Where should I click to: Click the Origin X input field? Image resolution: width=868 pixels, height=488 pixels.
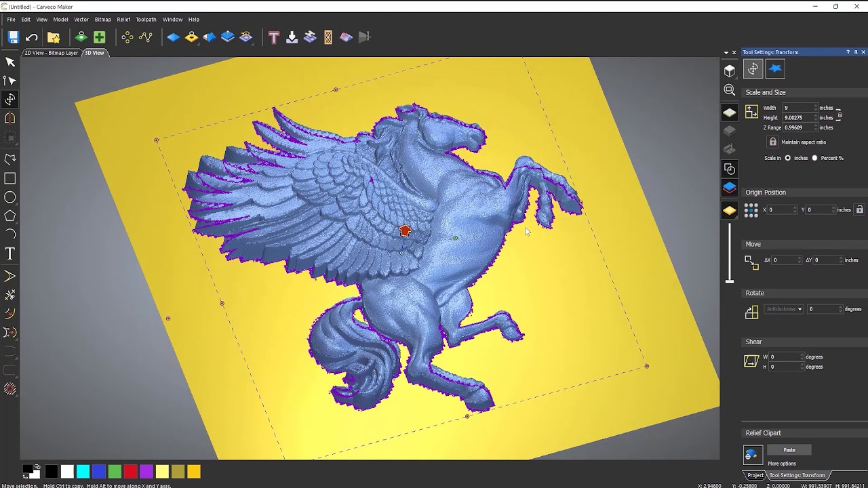point(782,210)
